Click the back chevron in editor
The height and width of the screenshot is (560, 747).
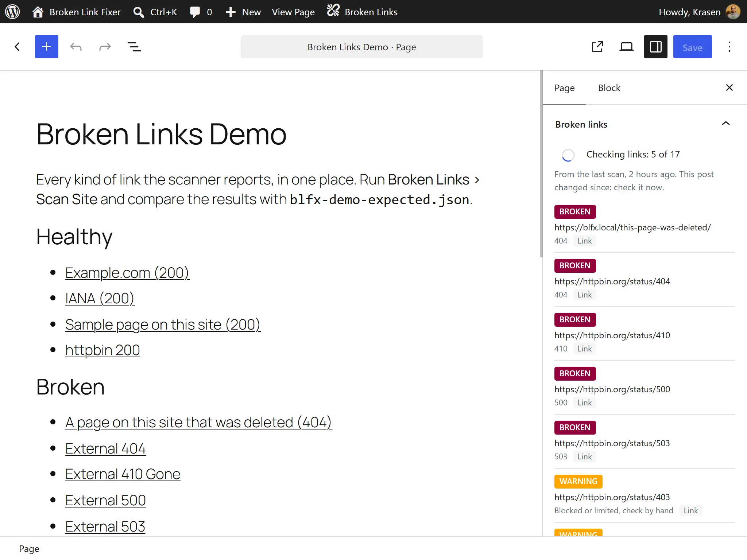17,47
